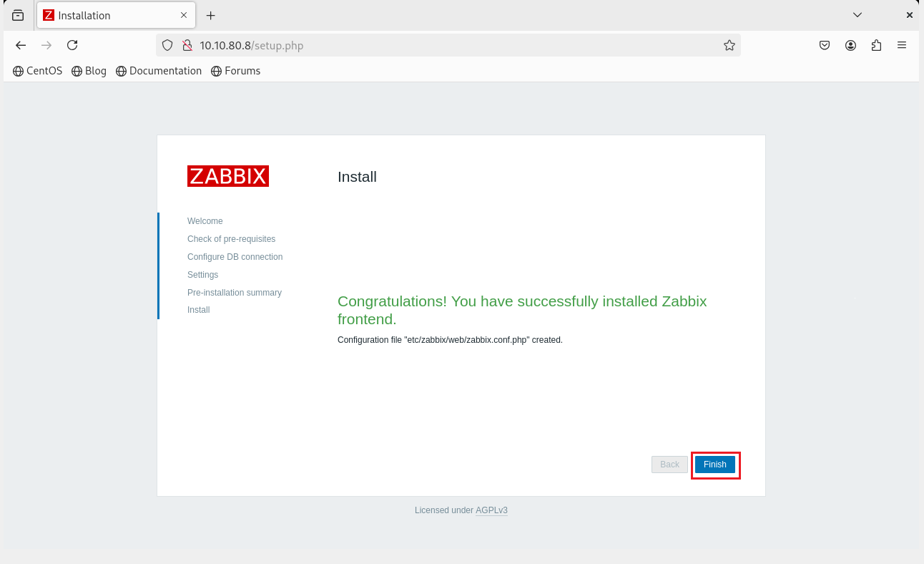
Task: Click the globe icon beside Forums bookmark
Action: (216, 72)
